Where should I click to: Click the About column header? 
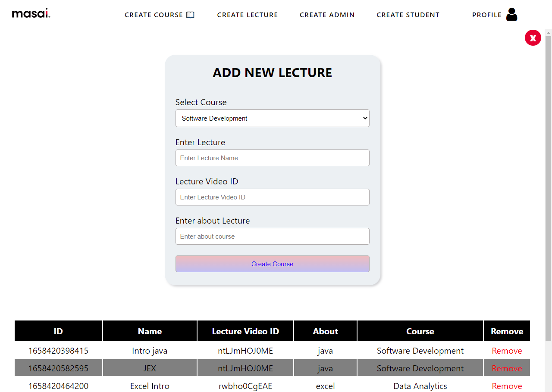(325, 331)
